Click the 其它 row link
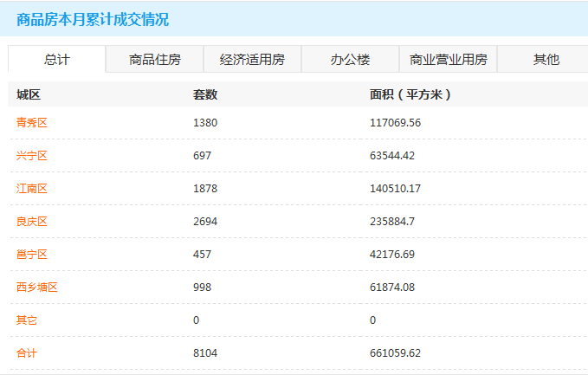Viewport: 588px width, 375px height. pos(27,320)
